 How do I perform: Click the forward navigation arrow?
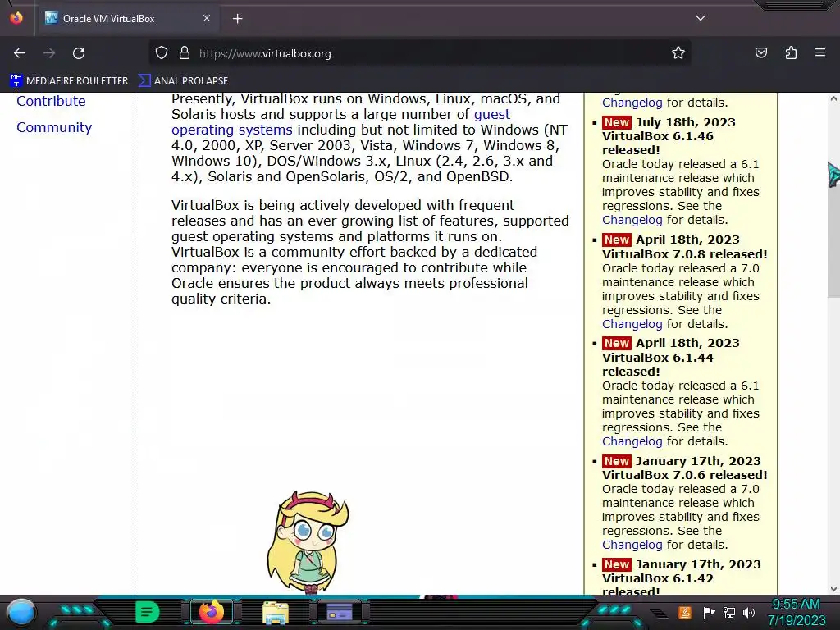tap(49, 53)
